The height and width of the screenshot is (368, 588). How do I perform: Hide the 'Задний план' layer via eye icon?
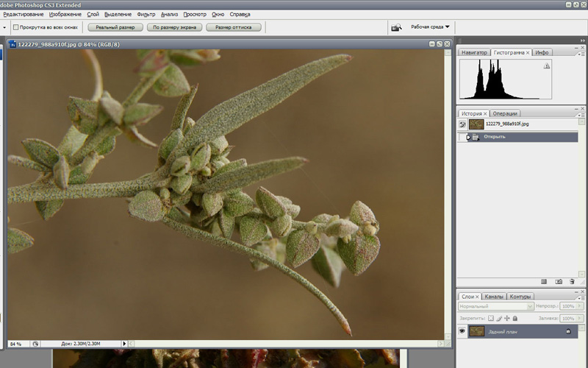pos(462,331)
